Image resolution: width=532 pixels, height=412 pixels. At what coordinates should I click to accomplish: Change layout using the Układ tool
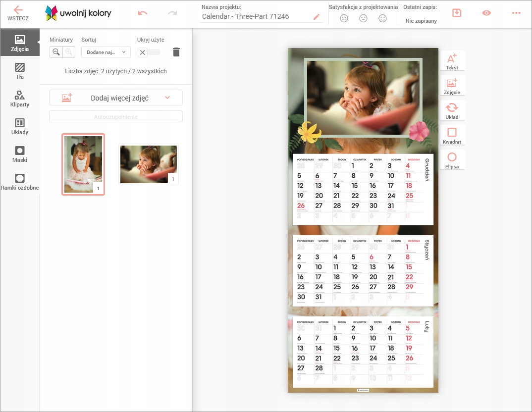tap(452, 110)
